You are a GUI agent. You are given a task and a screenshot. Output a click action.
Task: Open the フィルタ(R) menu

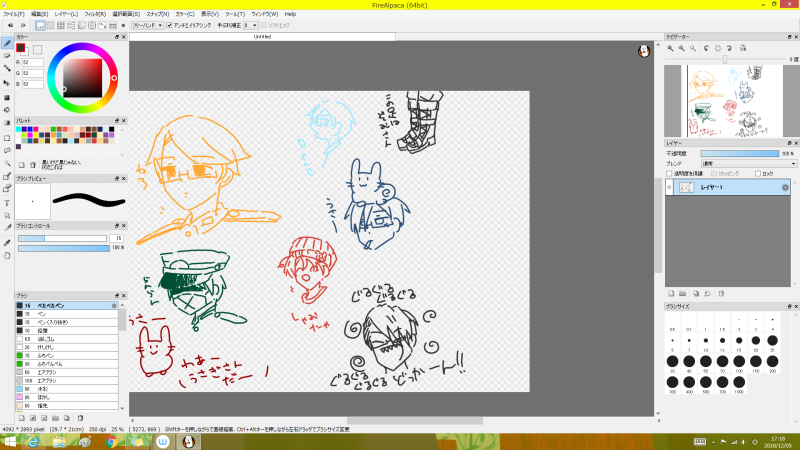point(95,14)
